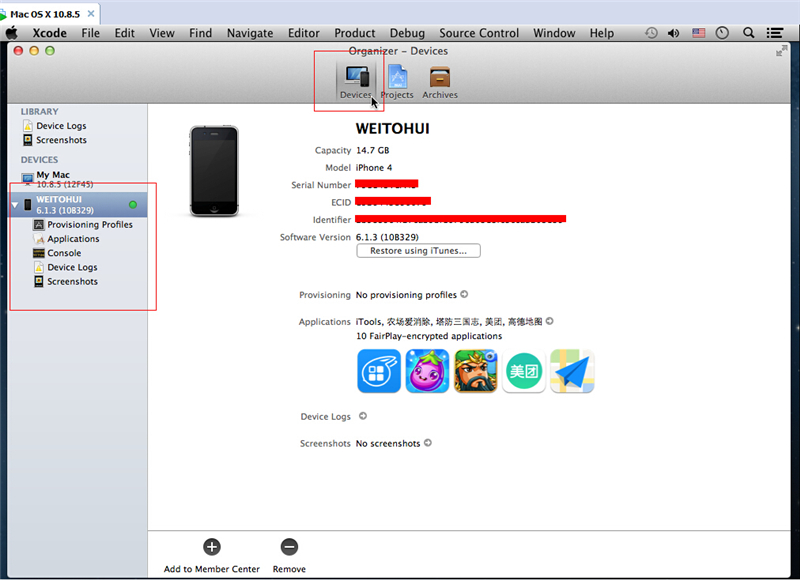The image size is (800, 580).
Task: Click the iTools app icon
Action: [379, 371]
